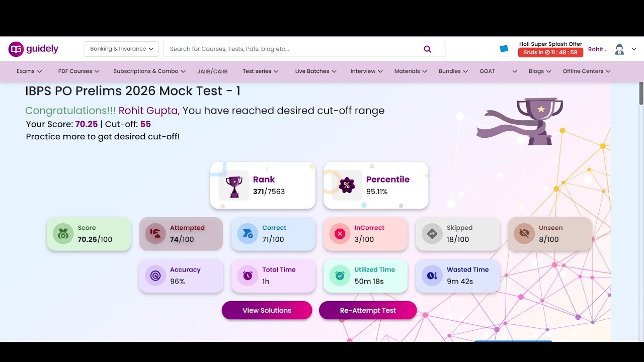
Task: Click the Wasted Time clock icon
Action: (x=432, y=276)
